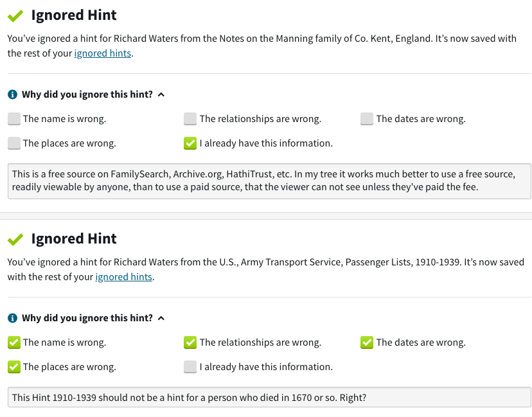532x417 pixels.
Task: Check 'I already have this information' for Army Transport hint
Action: click(x=190, y=367)
